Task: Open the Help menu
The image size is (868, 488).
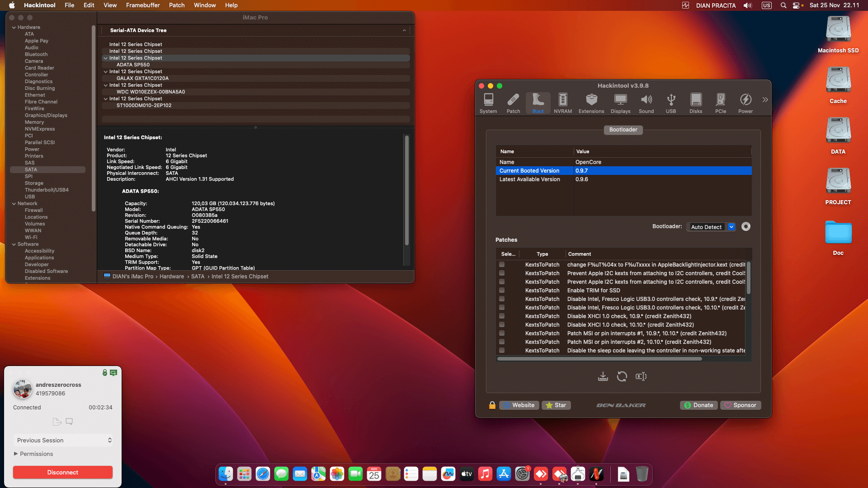Action: (x=231, y=5)
